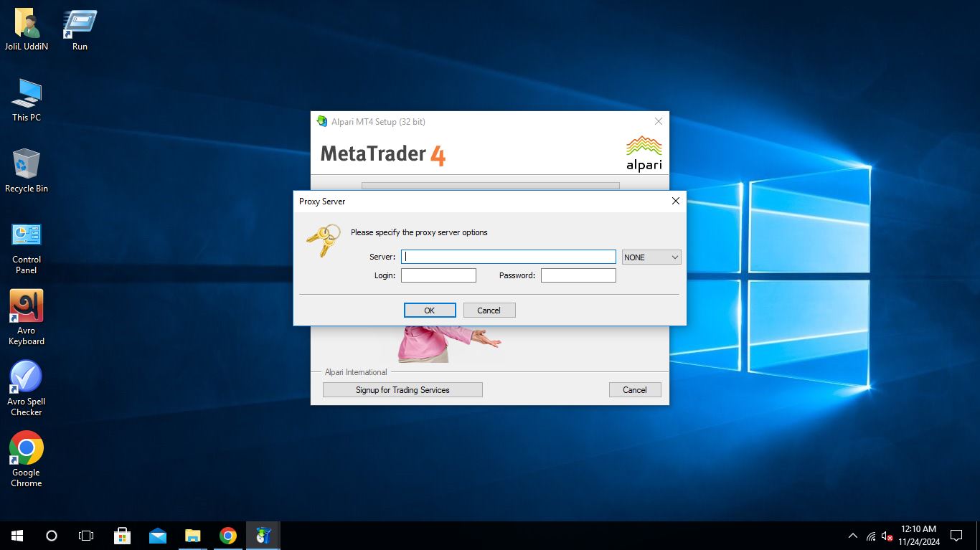Launch Avro Keyboard desktop shortcut

27,318
